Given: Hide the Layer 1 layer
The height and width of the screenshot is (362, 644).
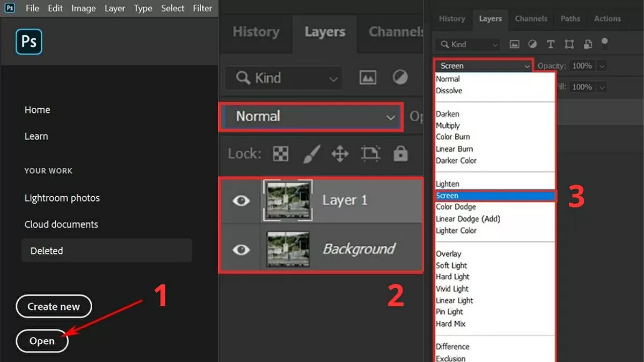Looking at the screenshot, I should [241, 201].
